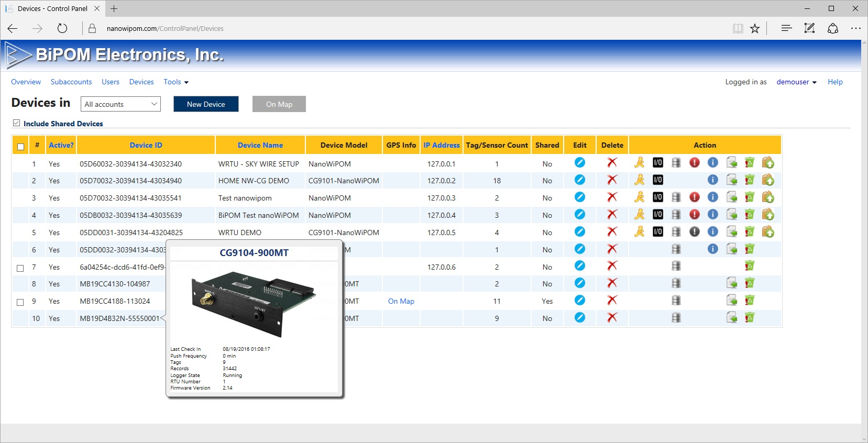Click green trash icon in BiPOM Test nanoWiPOM row
868x443 pixels.
coord(750,215)
